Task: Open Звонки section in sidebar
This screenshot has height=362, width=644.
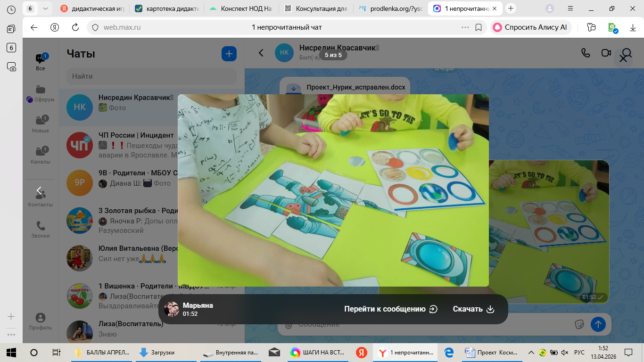Action: pyautogui.click(x=41, y=230)
